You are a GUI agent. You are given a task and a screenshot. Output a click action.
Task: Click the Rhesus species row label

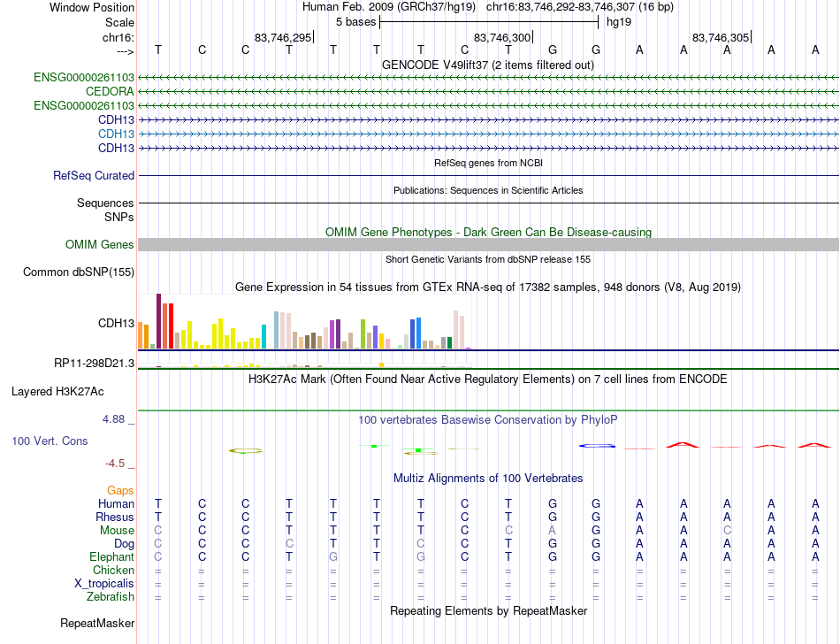(115, 517)
